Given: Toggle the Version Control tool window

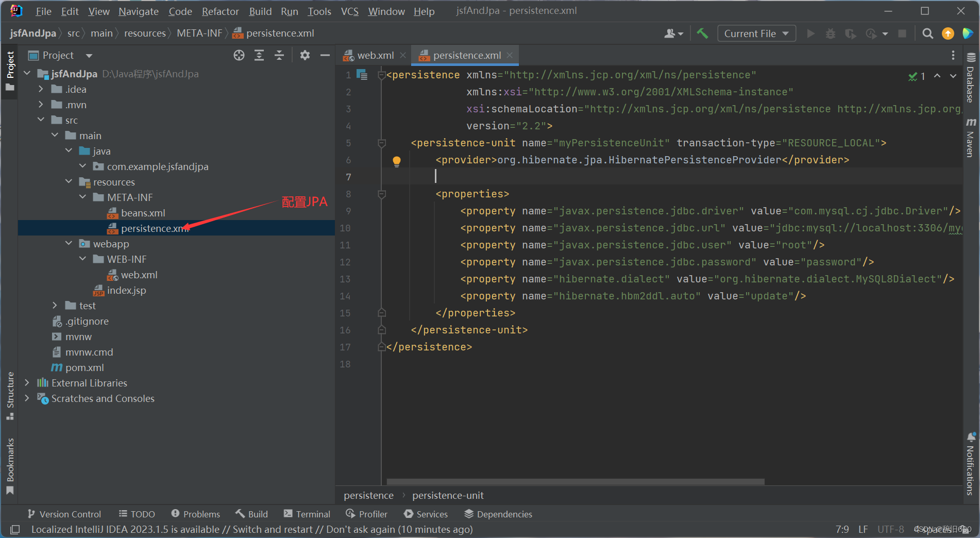Looking at the screenshot, I should pos(64,514).
